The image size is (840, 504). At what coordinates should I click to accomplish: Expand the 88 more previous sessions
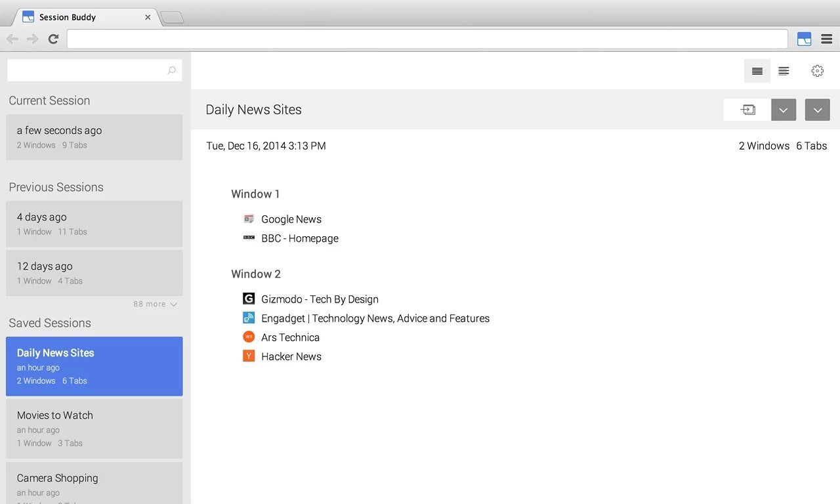tap(155, 304)
